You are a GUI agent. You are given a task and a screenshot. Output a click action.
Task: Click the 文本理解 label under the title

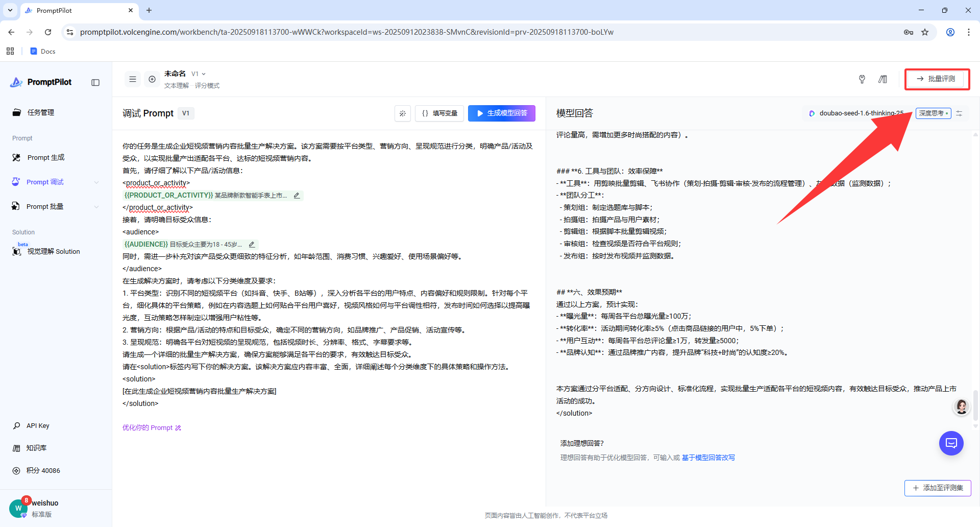coord(177,86)
